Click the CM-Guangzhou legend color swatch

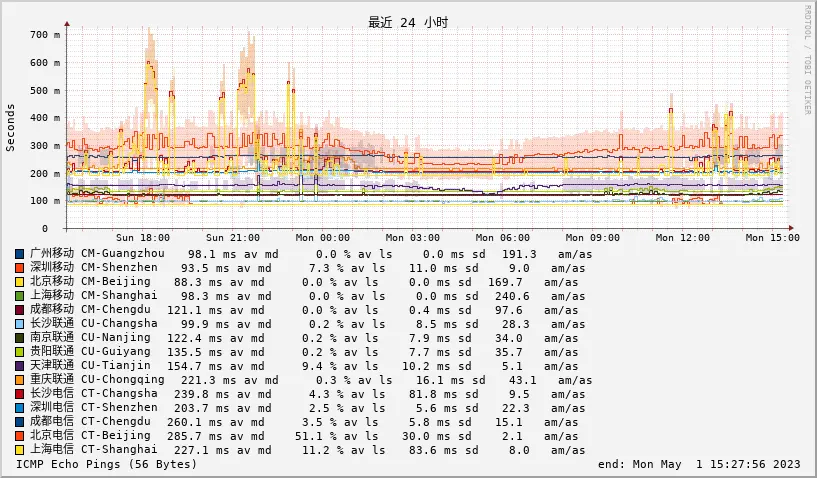tap(21, 254)
